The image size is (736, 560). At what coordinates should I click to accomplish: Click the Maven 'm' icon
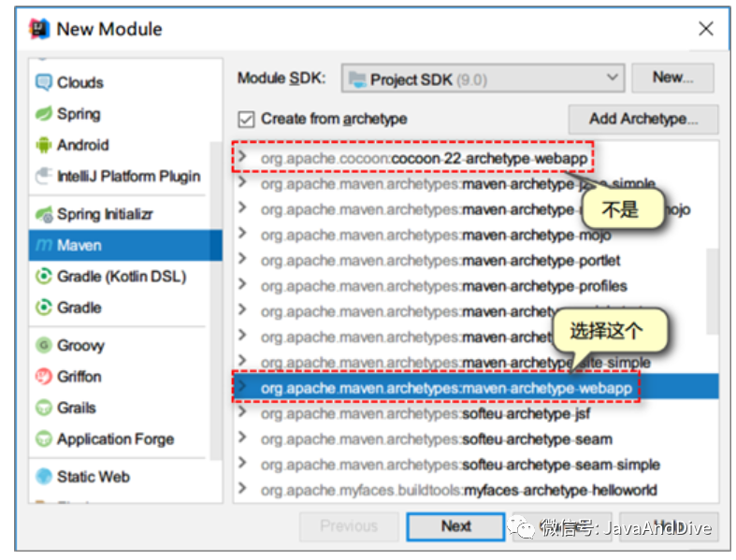coord(44,245)
